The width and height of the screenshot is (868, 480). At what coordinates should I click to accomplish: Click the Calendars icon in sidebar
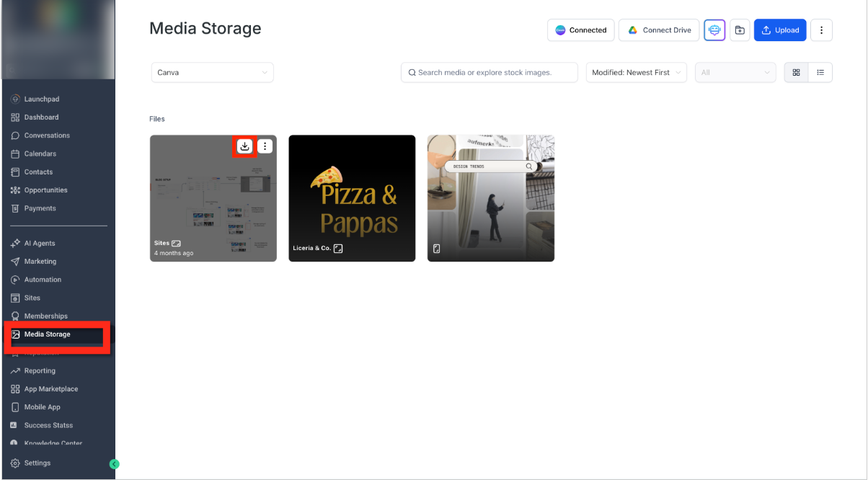point(15,154)
